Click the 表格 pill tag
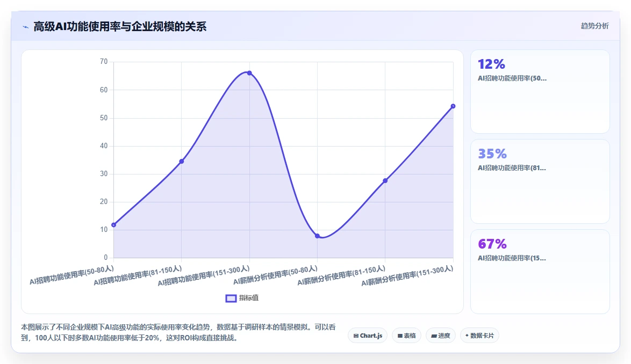 [406, 336]
